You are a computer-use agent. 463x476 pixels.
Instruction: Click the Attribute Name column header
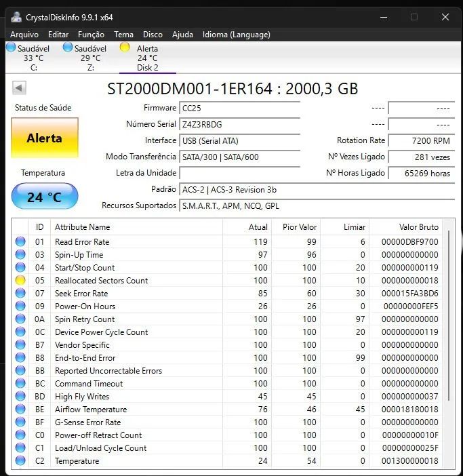tap(136, 226)
